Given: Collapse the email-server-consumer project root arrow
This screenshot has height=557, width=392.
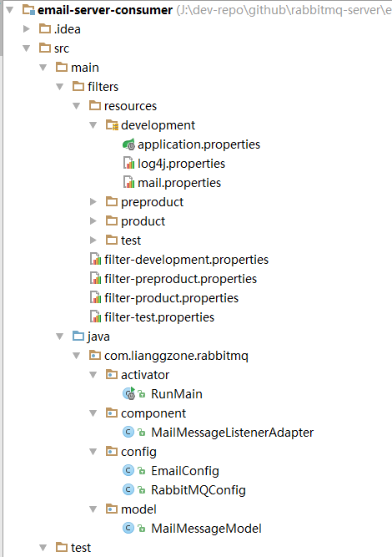Looking at the screenshot, I should (10, 10).
